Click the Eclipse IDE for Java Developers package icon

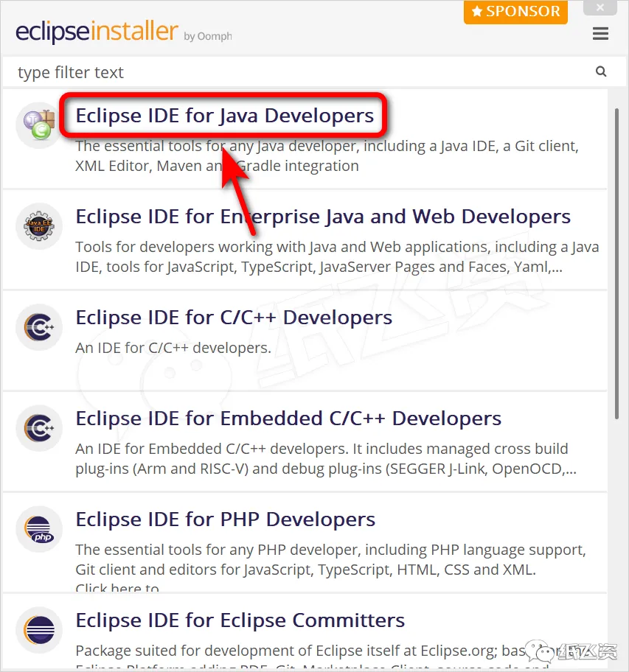tap(39, 125)
